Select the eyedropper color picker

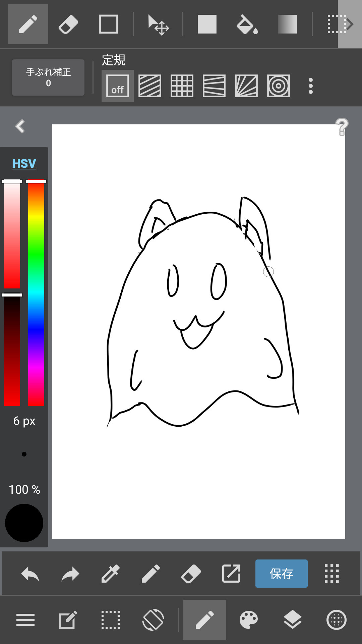pyautogui.click(x=111, y=574)
